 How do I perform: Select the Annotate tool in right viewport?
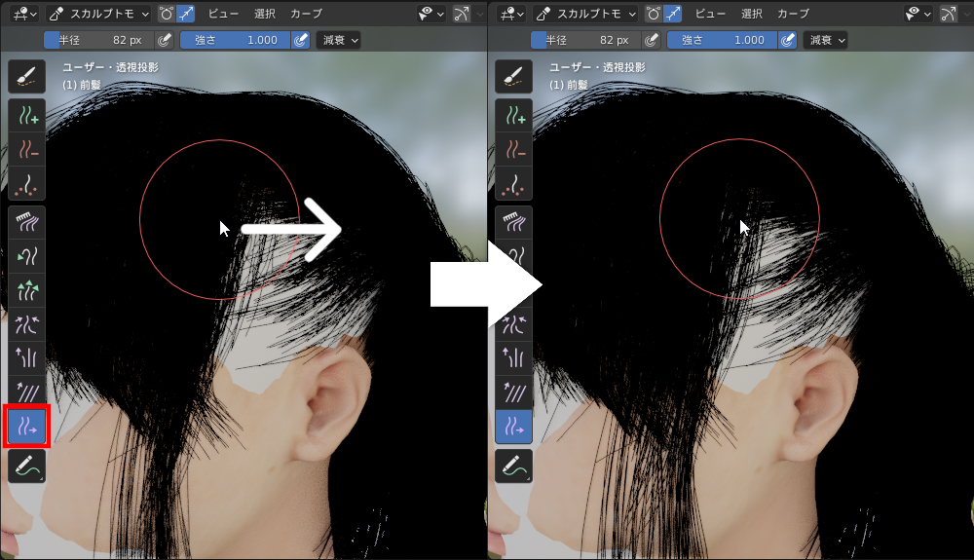513,466
